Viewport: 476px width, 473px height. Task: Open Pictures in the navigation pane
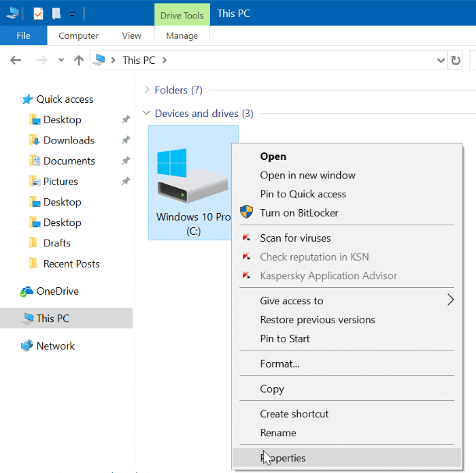tap(61, 181)
